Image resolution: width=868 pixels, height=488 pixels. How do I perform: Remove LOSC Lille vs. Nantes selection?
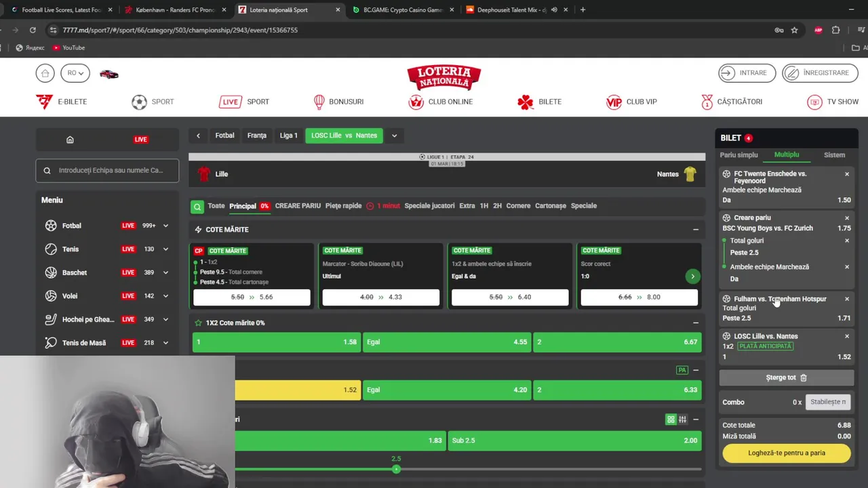coord(847,336)
